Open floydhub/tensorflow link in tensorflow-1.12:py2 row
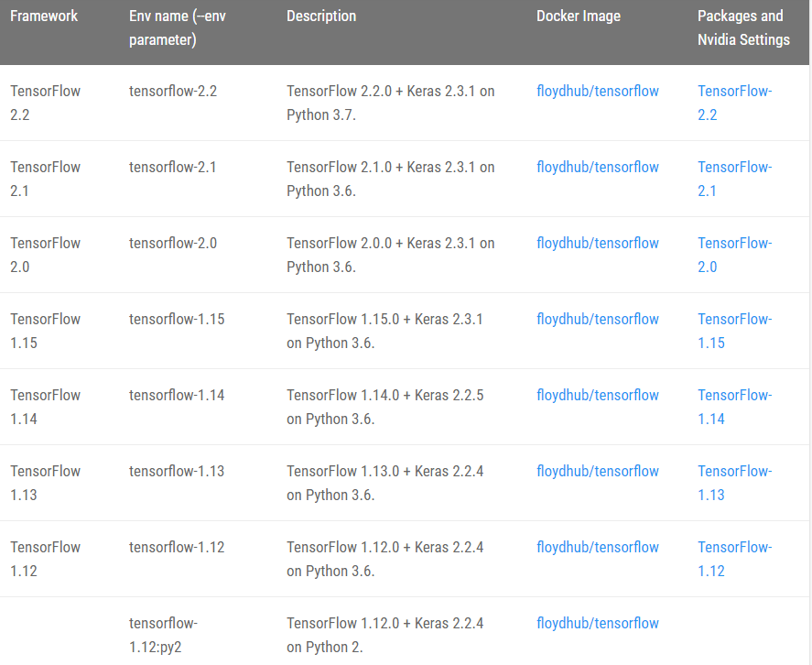812x665 pixels. pyautogui.click(x=598, y=624)
